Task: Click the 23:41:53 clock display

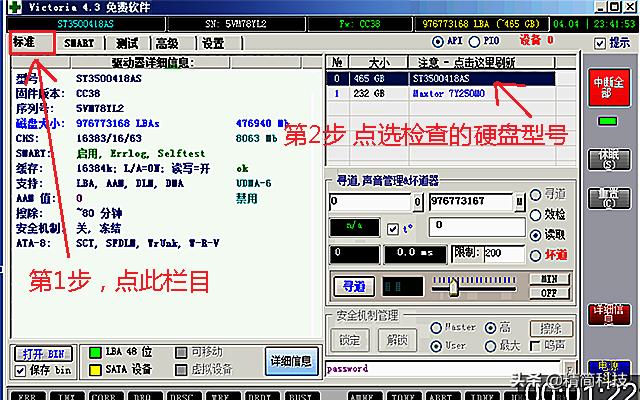Action: (613, 24)
